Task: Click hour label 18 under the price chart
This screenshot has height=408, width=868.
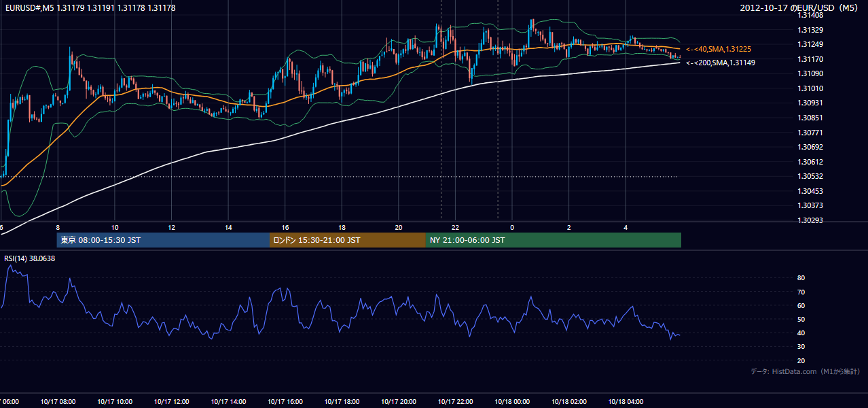Action: pyautogui.click(x=342, y=228)
